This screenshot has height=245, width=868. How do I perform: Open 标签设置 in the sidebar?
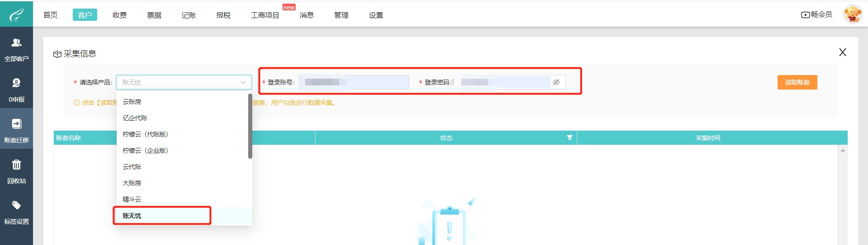[x=16, y=212]
